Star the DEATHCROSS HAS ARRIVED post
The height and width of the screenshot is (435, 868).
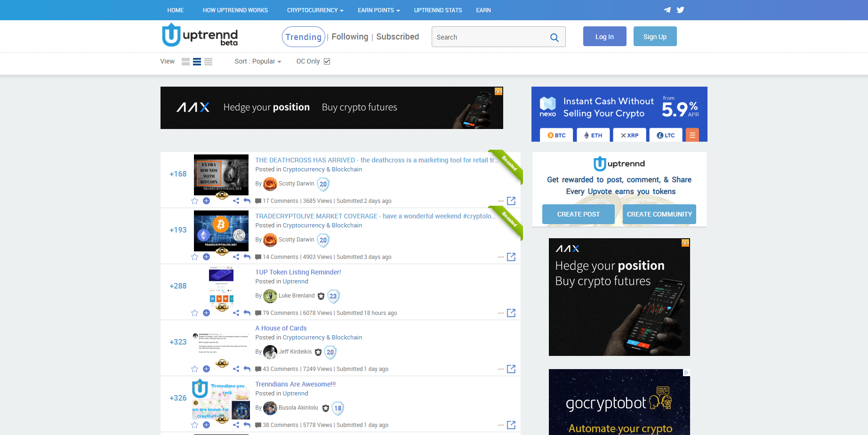194,201
